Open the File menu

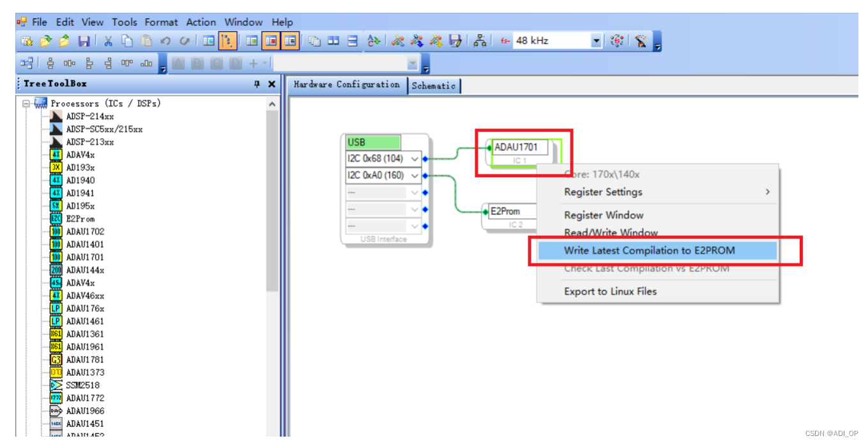click(x=39, y=22)
